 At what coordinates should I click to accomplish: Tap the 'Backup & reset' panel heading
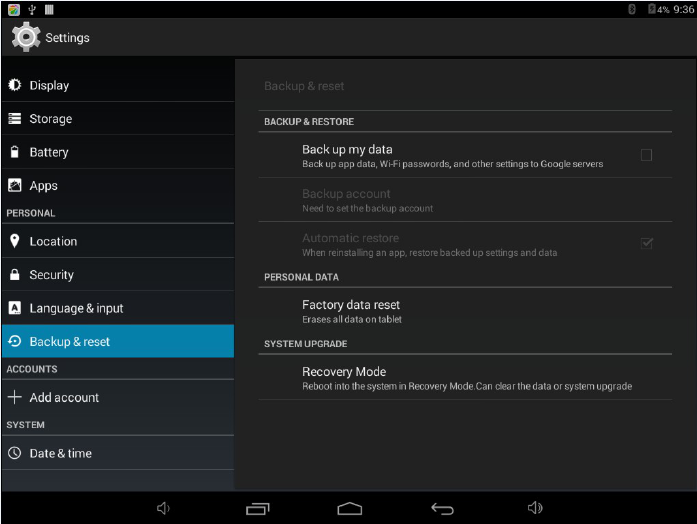click(304, 86)
